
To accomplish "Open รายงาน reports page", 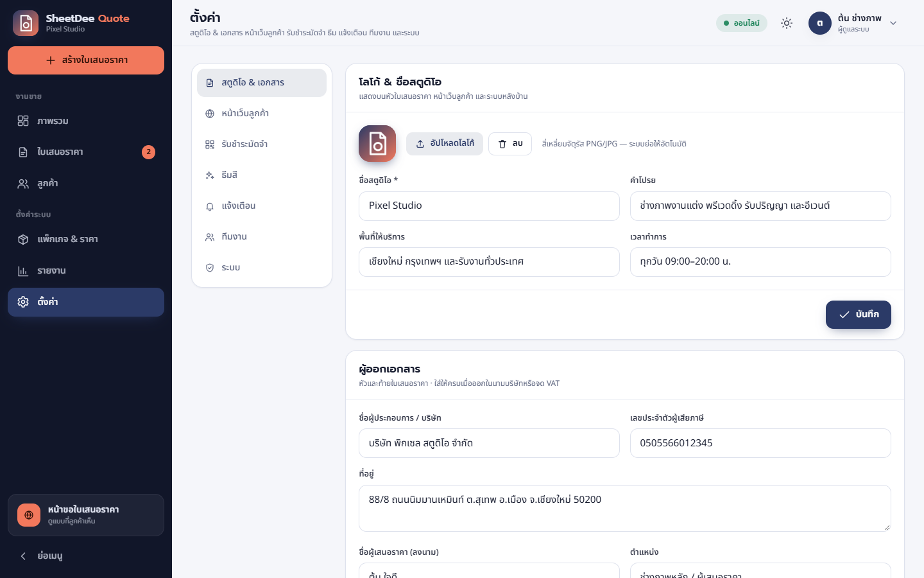I will pos(86,270).
